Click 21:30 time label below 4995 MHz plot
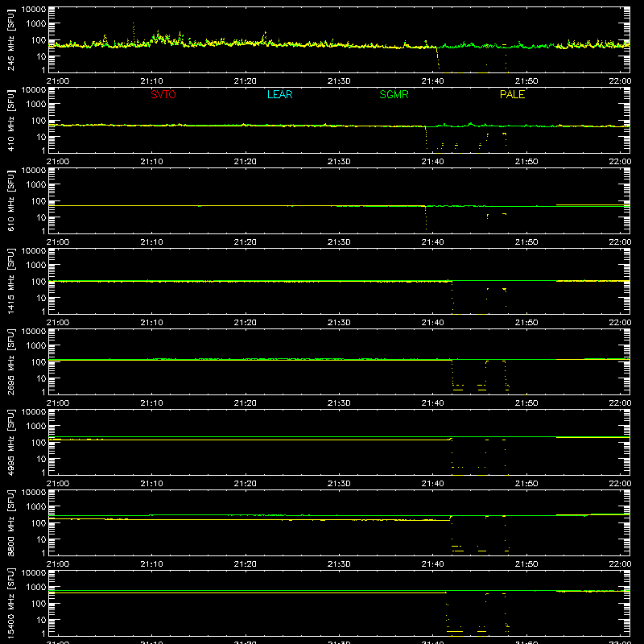 click(x=339, y=484)
